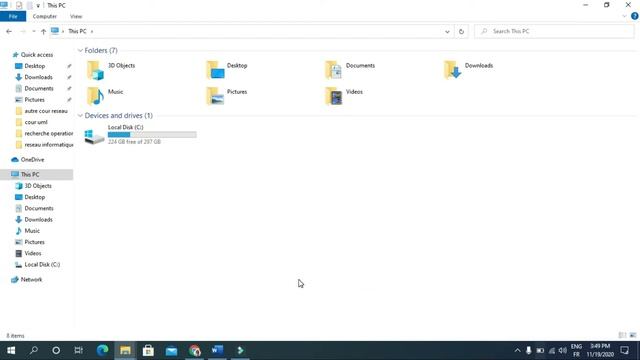
Task: Open Music under This PC tree
Action: click(32, 231)
